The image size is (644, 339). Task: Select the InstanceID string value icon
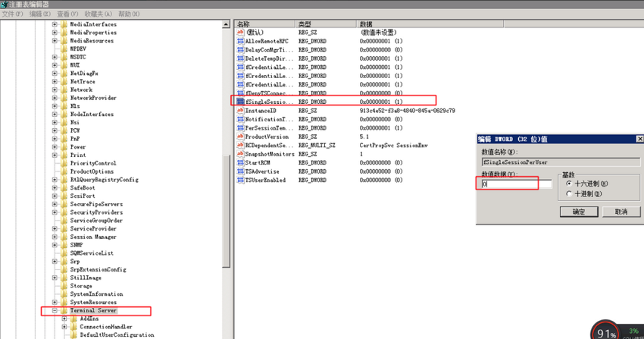point(240,111)
